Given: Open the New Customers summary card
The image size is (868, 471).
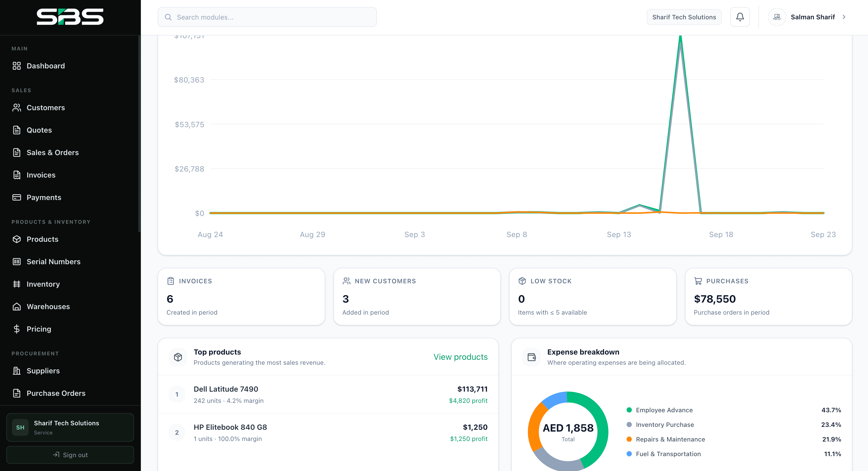Looking at the screenshot, I should click(417, 297).
